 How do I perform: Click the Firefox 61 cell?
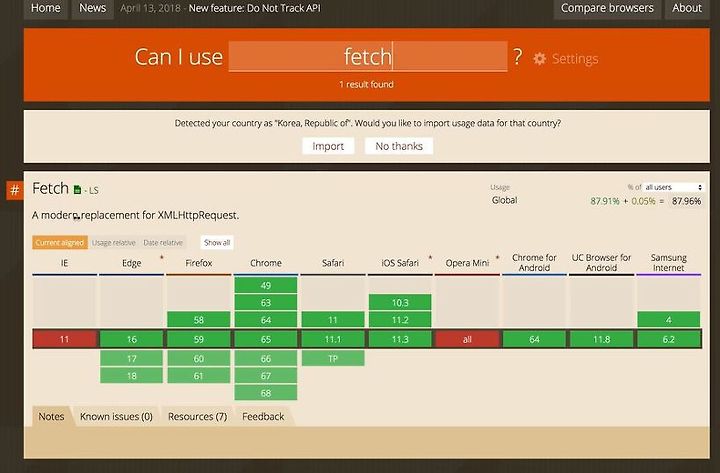[x=199, y=376]
